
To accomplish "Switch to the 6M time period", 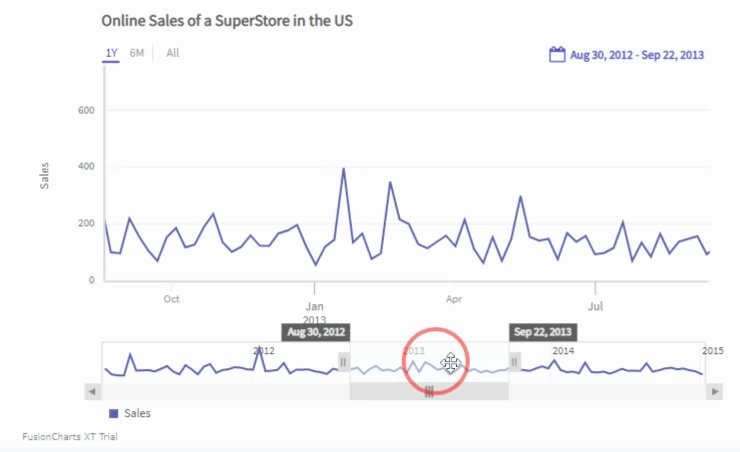I will click(x=137, y=53).
